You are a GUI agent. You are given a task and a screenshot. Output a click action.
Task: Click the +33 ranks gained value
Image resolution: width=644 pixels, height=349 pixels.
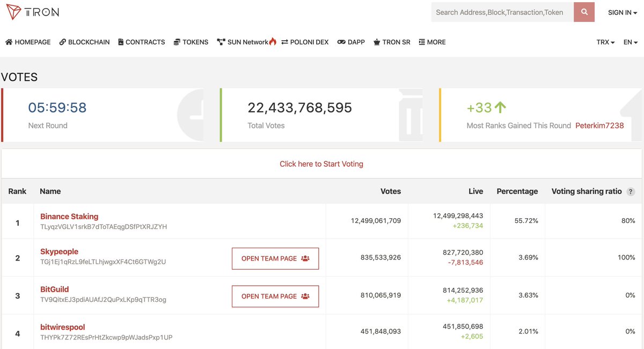tap(479, 108)
